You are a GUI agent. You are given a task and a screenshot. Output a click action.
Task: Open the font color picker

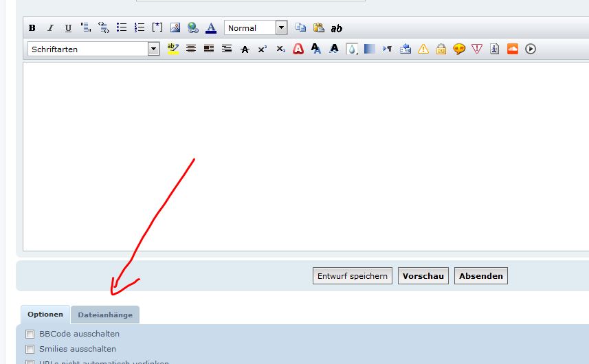pos(211,28)
